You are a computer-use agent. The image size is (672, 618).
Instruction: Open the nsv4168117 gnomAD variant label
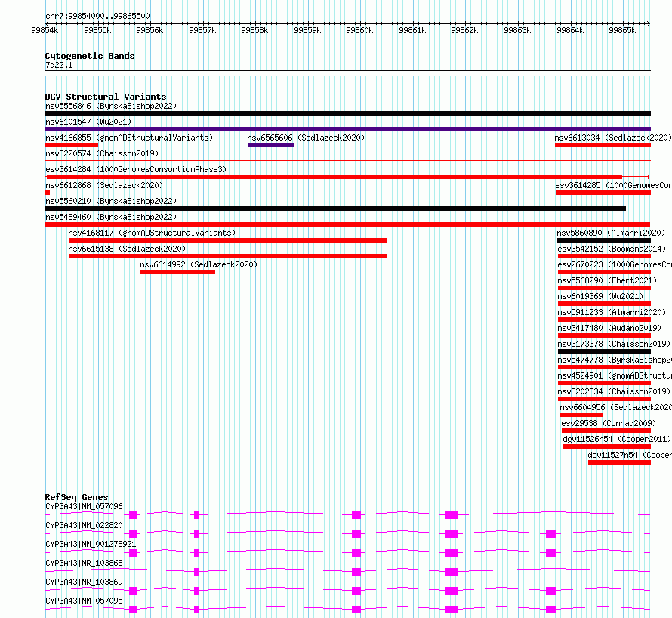coord(152,233)
